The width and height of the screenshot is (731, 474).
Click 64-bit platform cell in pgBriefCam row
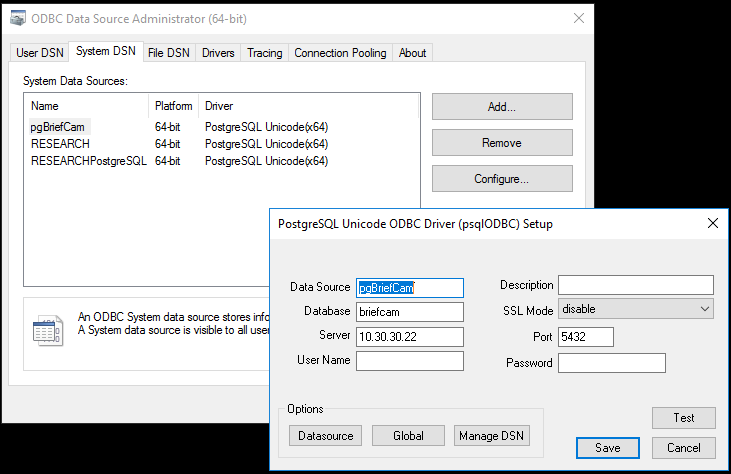coord(168,127)
